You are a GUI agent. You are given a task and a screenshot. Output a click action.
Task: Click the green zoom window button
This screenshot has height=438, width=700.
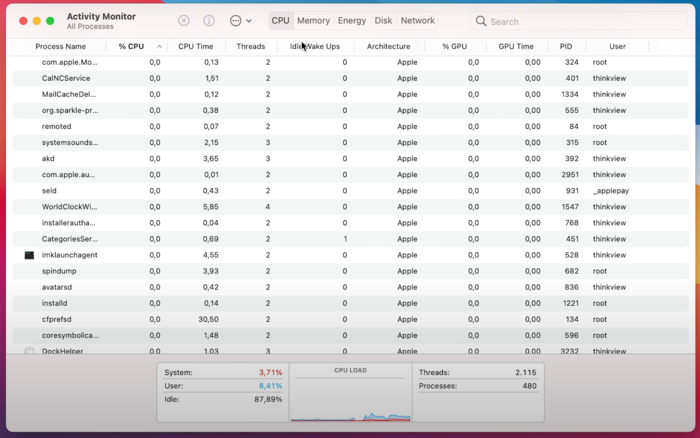(x=50, y=21)
